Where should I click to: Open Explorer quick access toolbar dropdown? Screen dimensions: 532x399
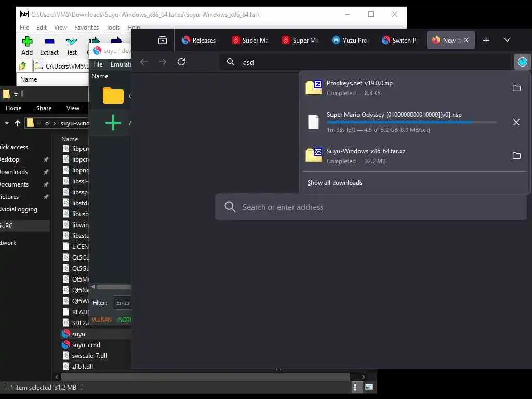(16, 95)
